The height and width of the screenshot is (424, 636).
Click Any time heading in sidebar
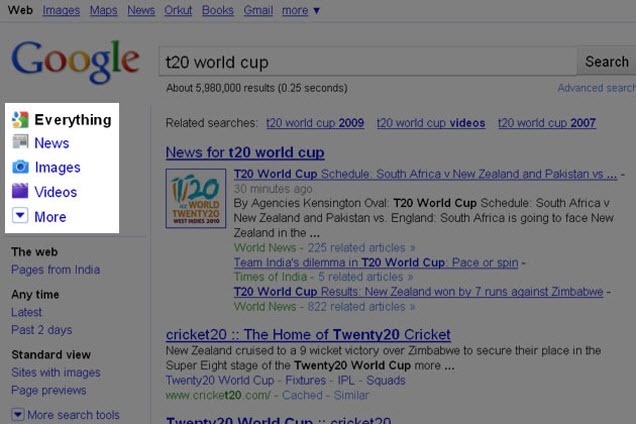coord(35,295)
